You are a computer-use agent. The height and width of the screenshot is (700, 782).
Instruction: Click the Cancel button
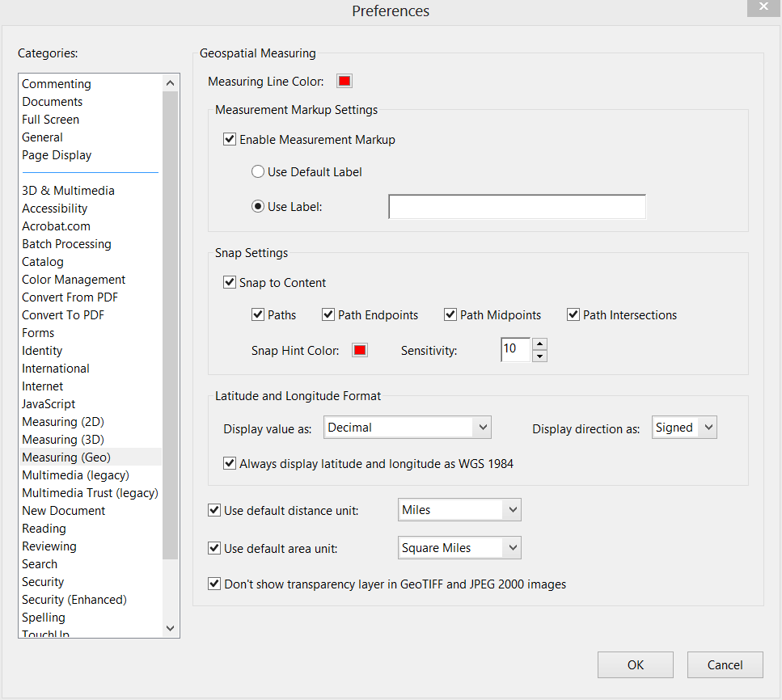(x=725, y=664)
